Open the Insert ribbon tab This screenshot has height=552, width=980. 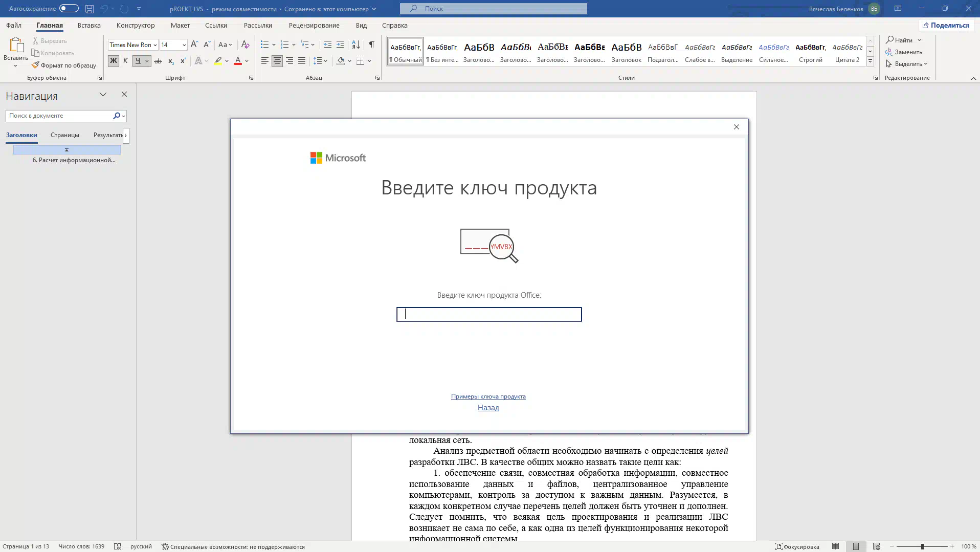click(89, 25)
